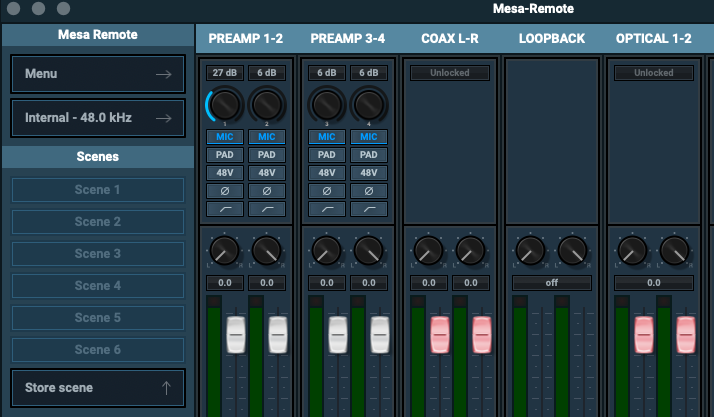This screenshot has height=417, width=714.
Task: Click the preamp 3 gain knob
Action: pos(326,105)
